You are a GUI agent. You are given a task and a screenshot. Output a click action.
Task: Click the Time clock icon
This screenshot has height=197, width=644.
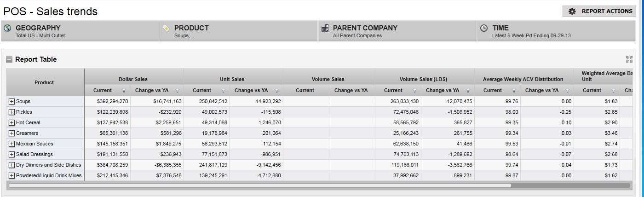[484, 28]
